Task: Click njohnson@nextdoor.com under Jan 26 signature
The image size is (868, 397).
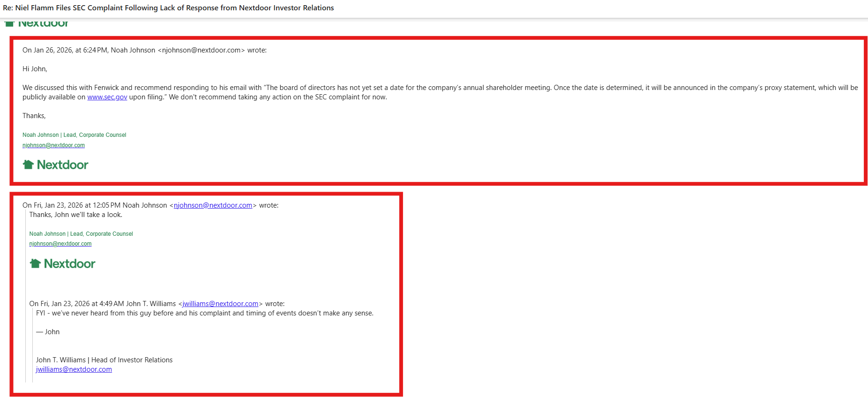Action: tap(53, 145)
